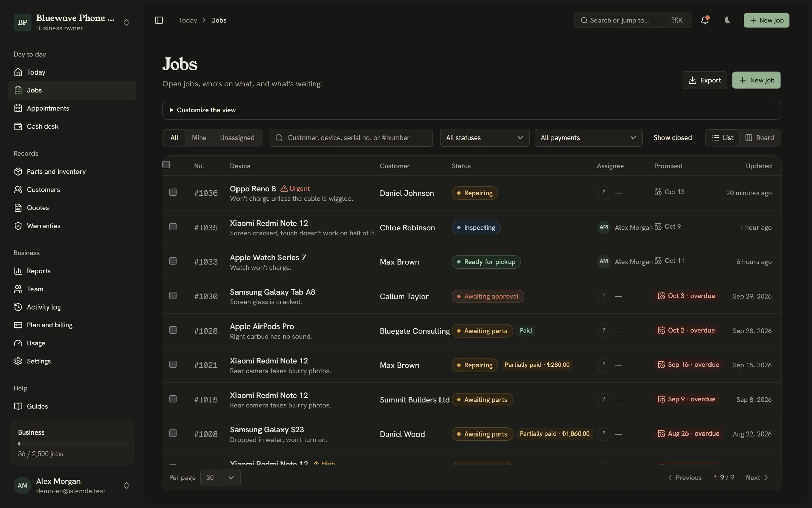Select all jobs with header checkbox
This screenshot has width=812, height=508.
pyautogui.click(x=166, y=165)
